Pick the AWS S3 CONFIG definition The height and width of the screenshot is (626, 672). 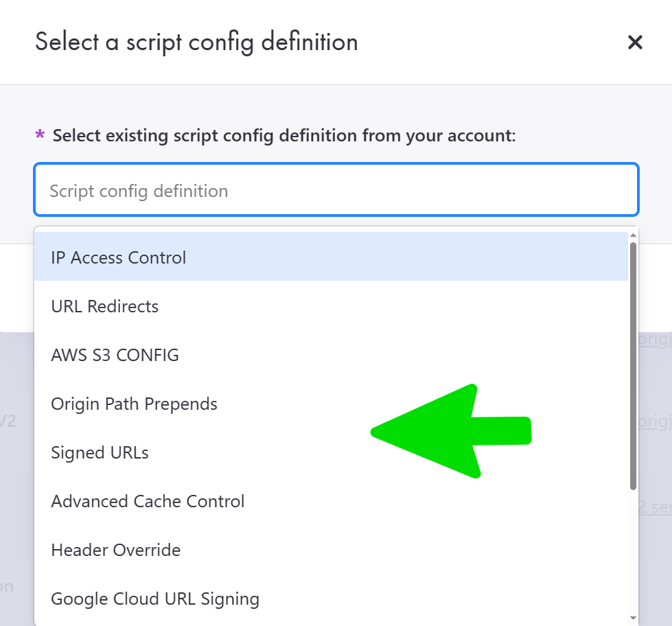115,355
